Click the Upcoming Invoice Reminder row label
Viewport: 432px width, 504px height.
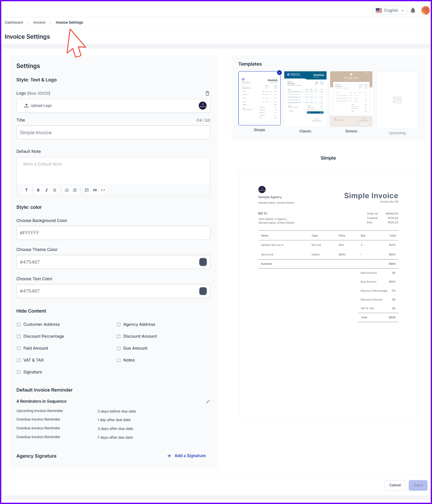(40, 411)
